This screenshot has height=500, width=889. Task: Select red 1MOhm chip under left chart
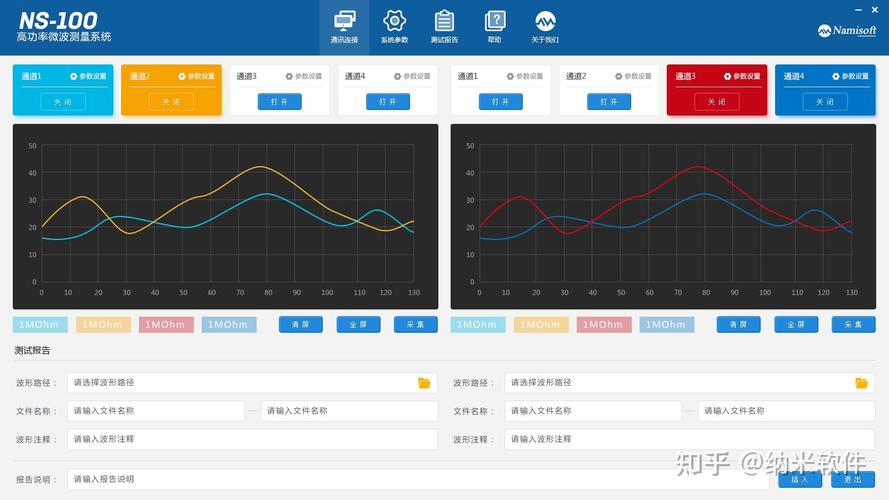pos(166,325)
